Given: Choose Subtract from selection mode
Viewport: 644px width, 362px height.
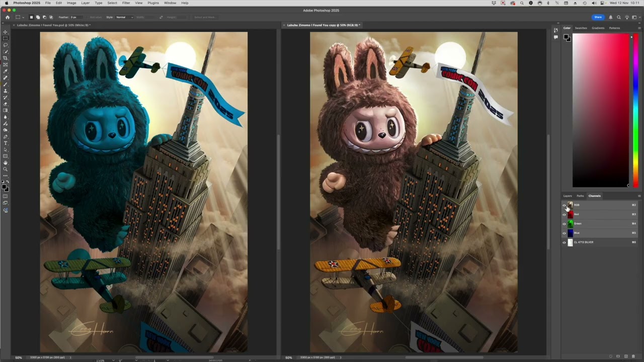Looking at the screenshot, I should [x=44, y=17].
